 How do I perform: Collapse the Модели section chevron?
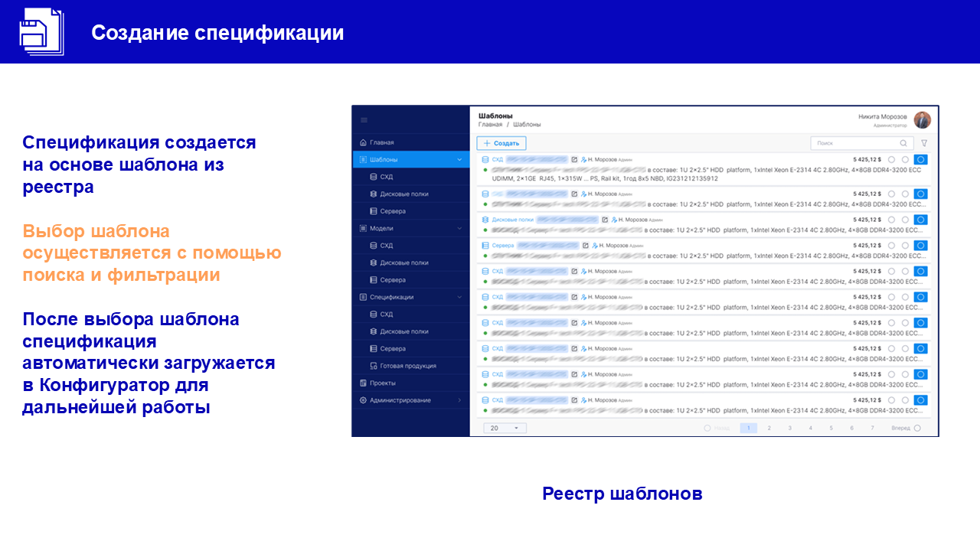[x=459, y=228]
